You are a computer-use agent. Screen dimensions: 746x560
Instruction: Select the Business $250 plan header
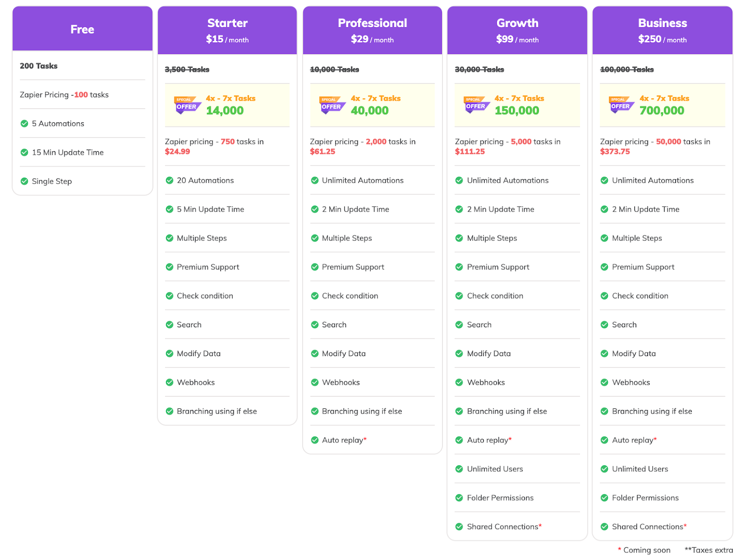pyautogui.click(x=662, y=30)
